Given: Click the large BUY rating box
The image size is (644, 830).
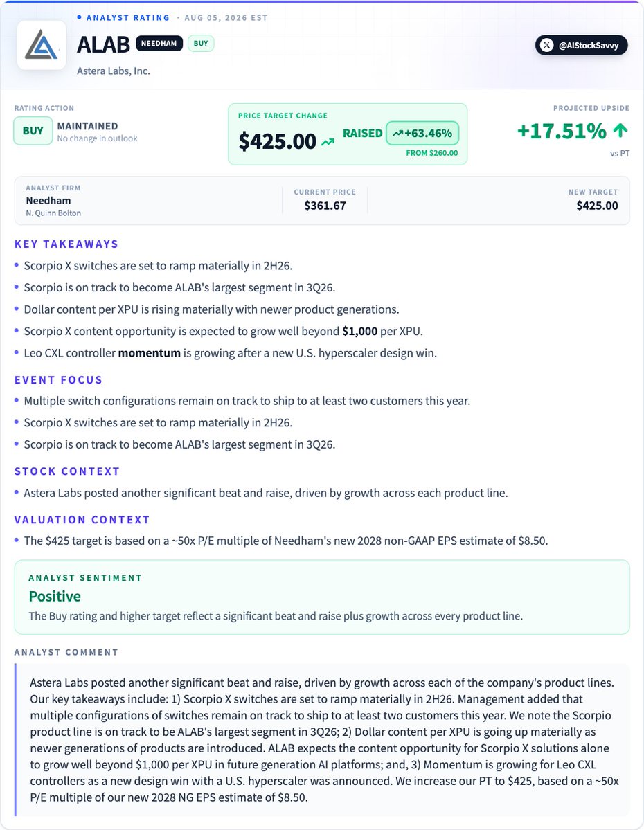Looking at the screenshot, I should point(33,131).
